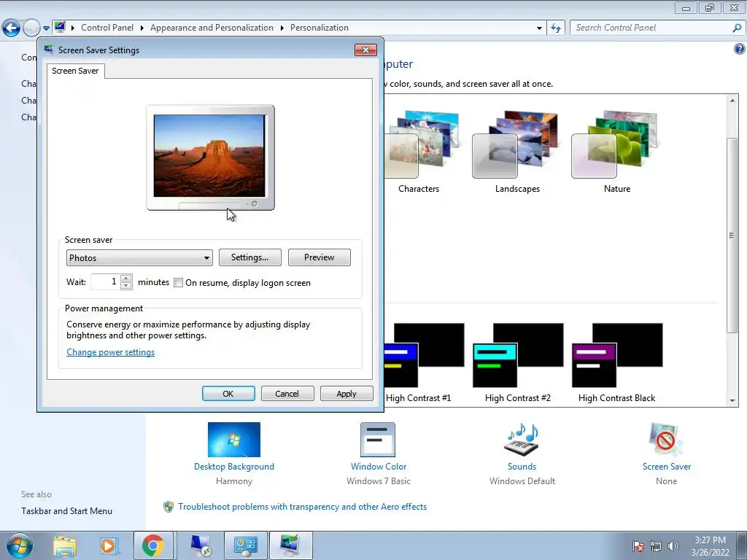The image size is (747, 560).
Task: Open Troubleshoot problems with transparency link
Action: [302, 507]
